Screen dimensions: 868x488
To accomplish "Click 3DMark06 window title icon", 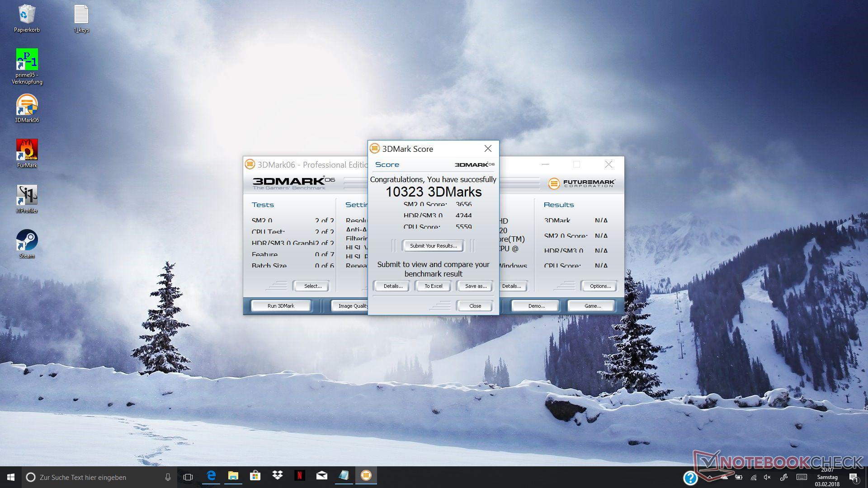I will pos(250,164).
